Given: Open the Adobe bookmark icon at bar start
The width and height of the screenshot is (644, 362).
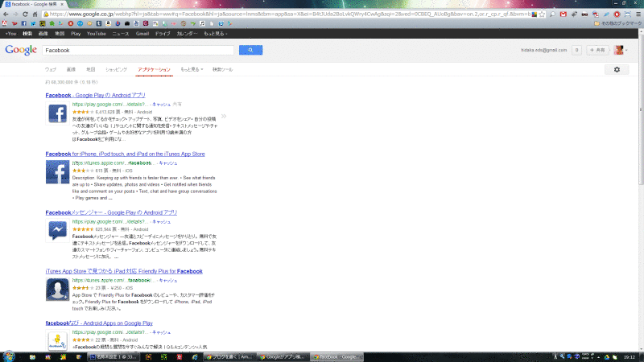Looking at the screenshot, I should tap(5, 23).
